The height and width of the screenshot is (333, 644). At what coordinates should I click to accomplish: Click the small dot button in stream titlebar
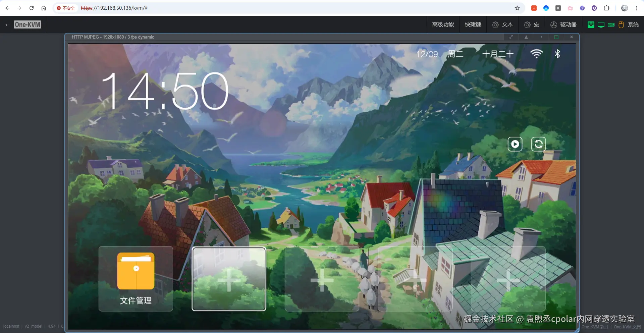[541, 37]
